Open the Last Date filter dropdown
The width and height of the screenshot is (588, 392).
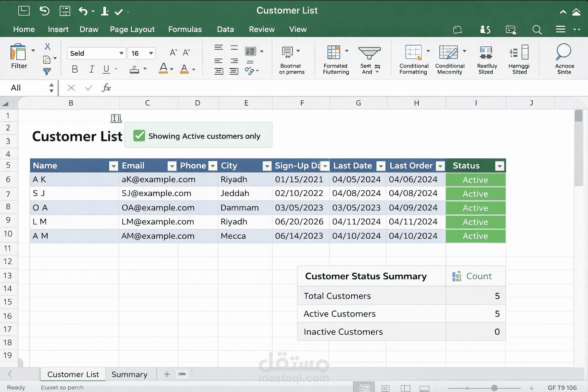click(x=381, y=166)
